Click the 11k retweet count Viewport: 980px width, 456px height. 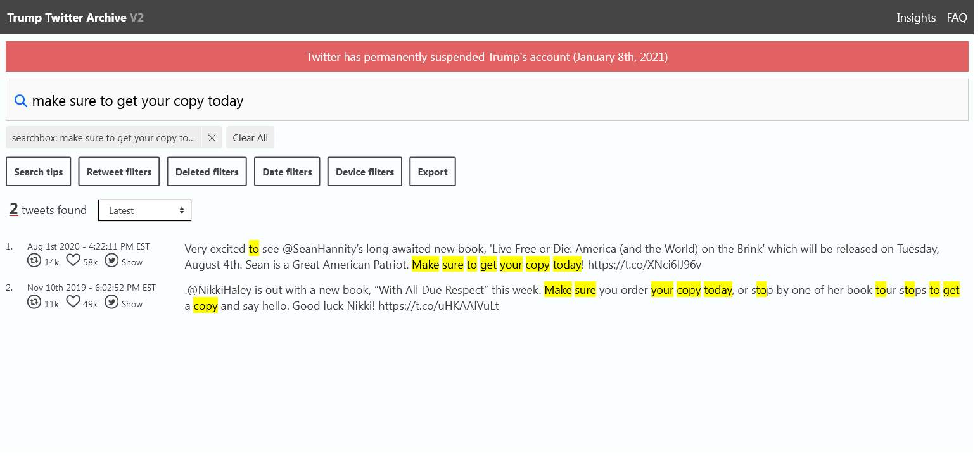[51, 304]
